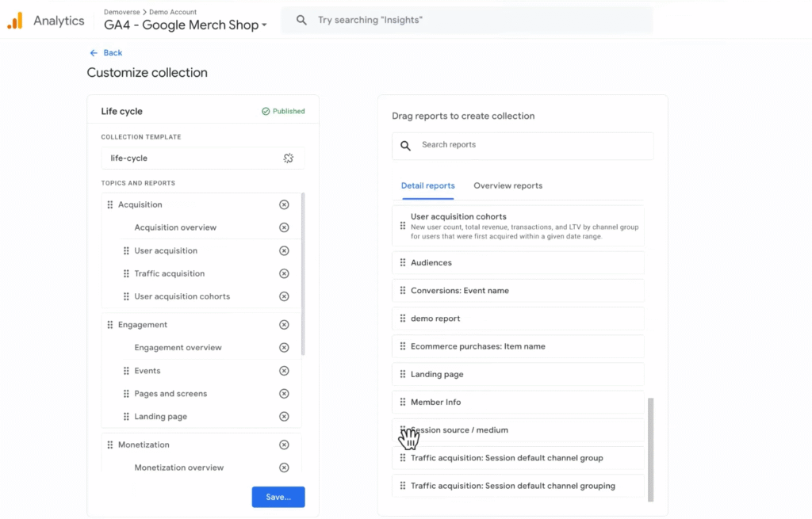The width and height of the screenshot is (812, 519).
Task: Remove the Monetization topic
Action: [284, 445]
